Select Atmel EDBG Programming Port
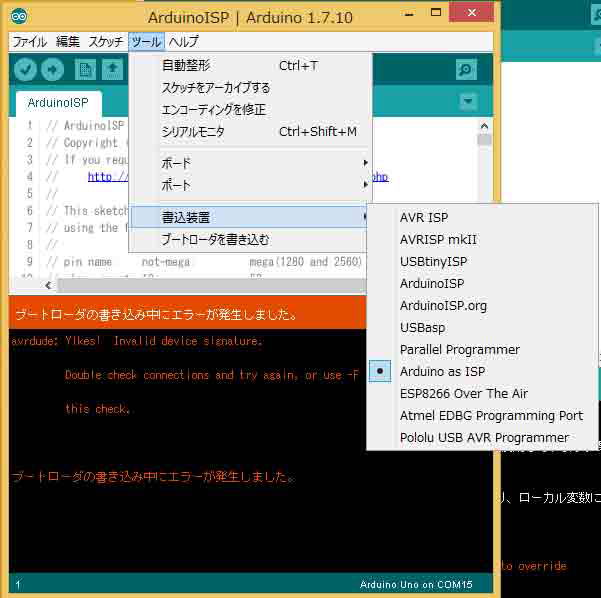This screenshot has width=601, height=598. [482, 416]
